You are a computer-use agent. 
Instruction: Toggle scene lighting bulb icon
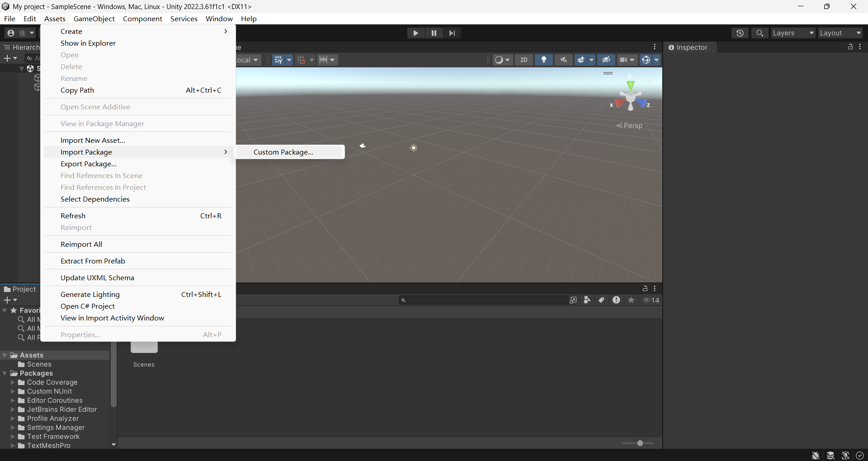544,60
